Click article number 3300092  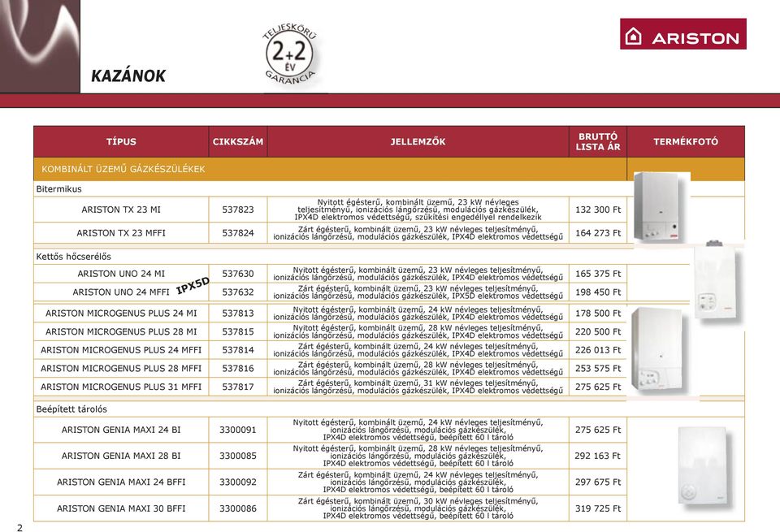(238, 482)
